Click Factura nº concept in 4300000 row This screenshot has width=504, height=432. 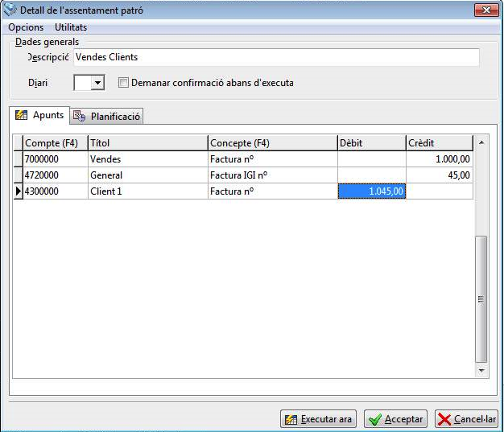[x=273, y=191]
